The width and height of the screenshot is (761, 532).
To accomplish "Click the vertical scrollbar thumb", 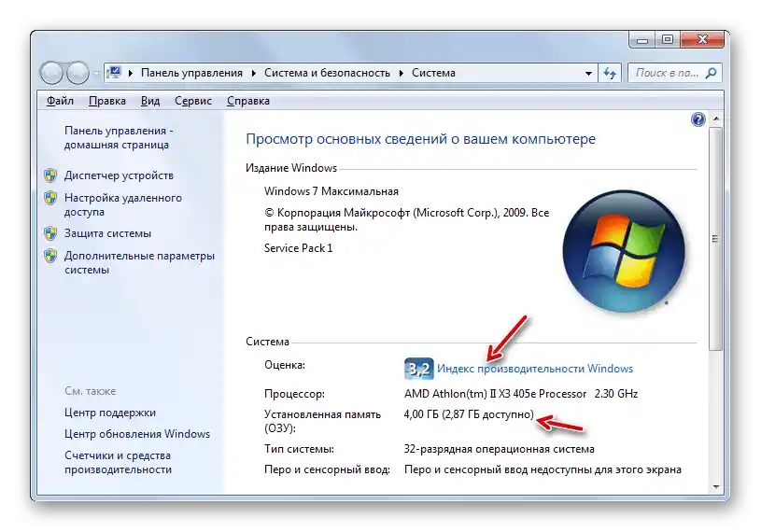I will 716,239.
